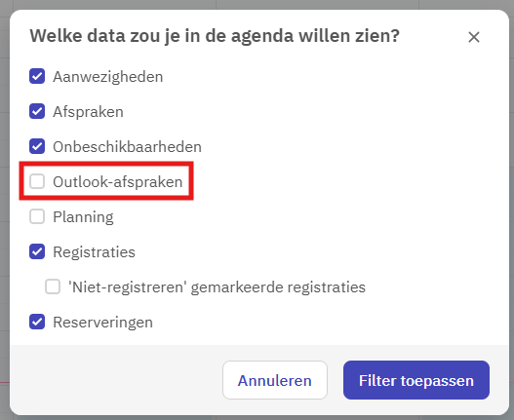Disable the Onbeschikbaarheden checkbox
Image resolution: width=514 pixels, height=420 pixels.
point(37,146)
